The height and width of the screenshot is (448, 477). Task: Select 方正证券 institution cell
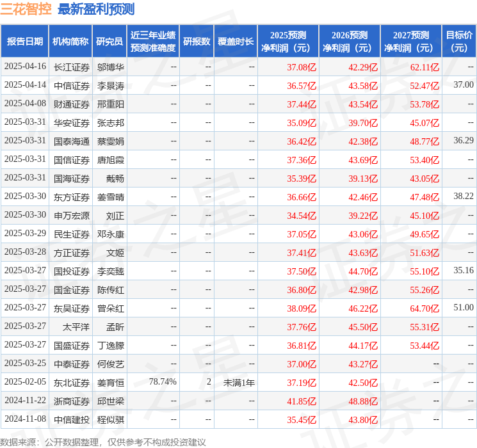(x=72, y=253)
